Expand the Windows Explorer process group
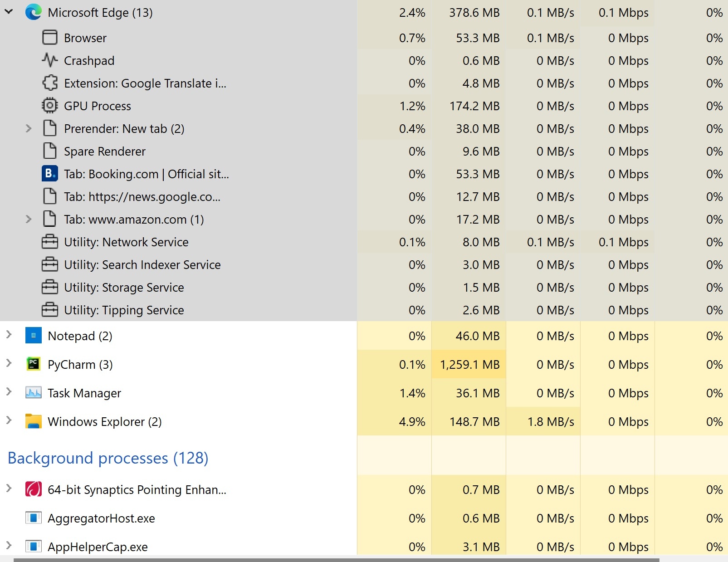 [9, 420]
